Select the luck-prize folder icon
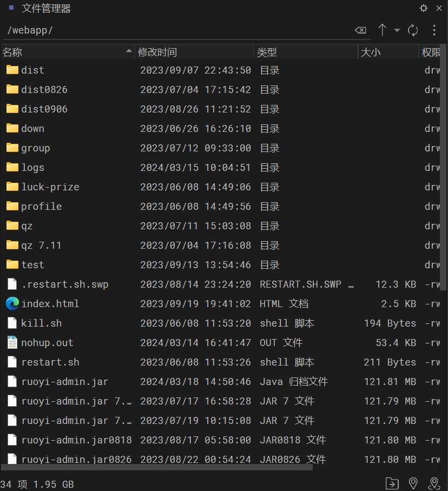The height and width of the screenshot is (491, 448). pos(12,187)
